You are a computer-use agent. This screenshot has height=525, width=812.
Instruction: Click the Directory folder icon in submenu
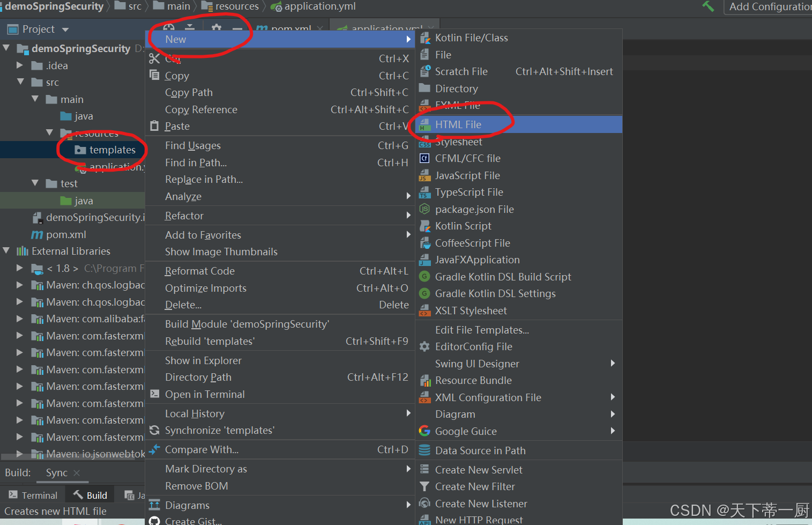pos(425,88)
